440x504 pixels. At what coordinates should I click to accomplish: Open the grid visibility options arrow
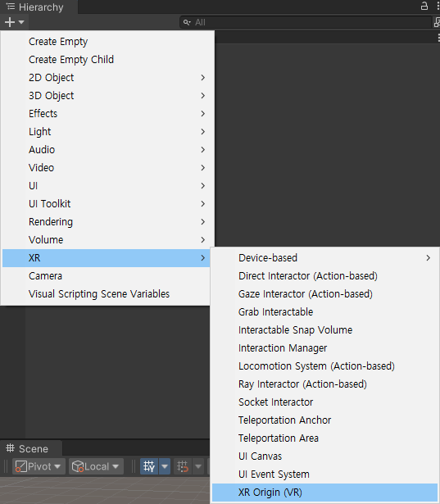click(165, 466)
